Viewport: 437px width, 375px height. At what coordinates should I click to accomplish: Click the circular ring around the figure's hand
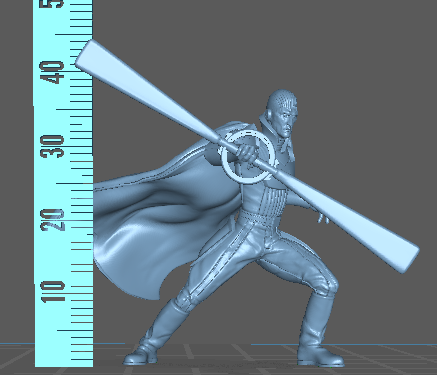(248, 157)
